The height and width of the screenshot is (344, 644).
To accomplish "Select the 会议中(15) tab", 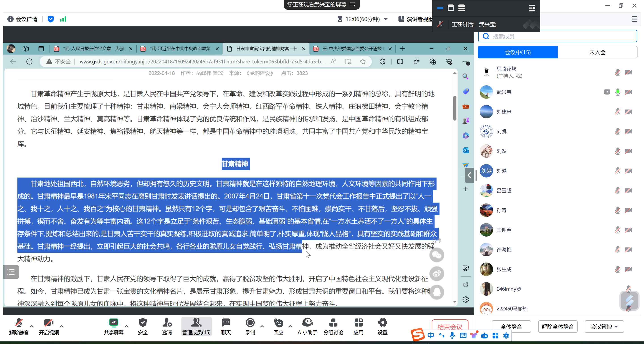I will click(517, 52).
